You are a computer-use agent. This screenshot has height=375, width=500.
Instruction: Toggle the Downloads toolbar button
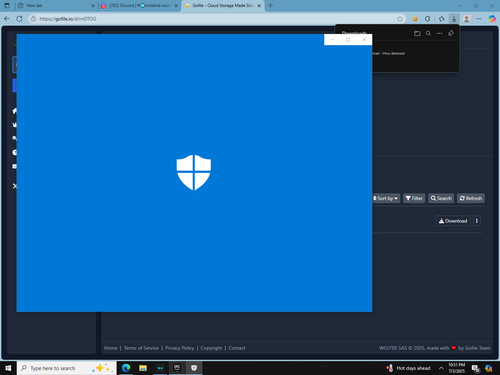(454, 19)
